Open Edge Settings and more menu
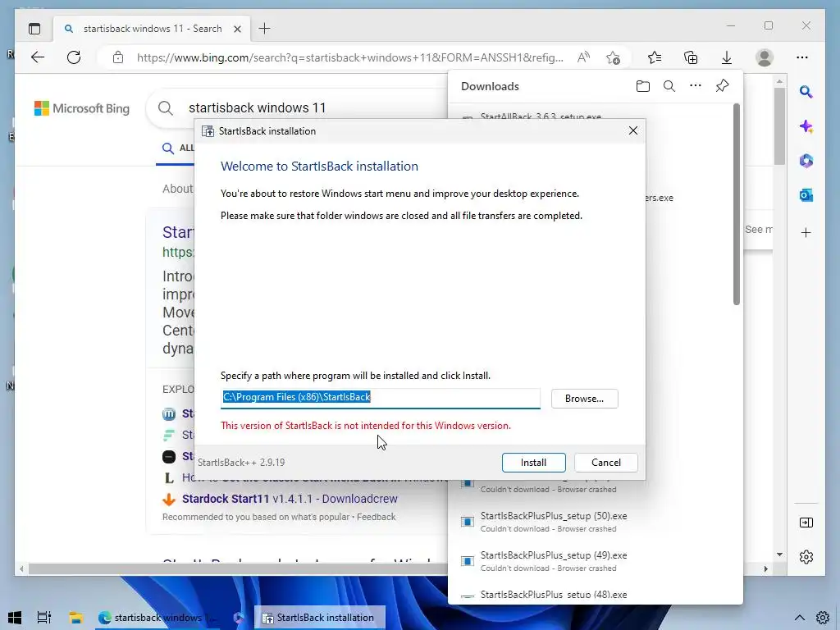This screenshot has height=630, width=840. point(802,57)
